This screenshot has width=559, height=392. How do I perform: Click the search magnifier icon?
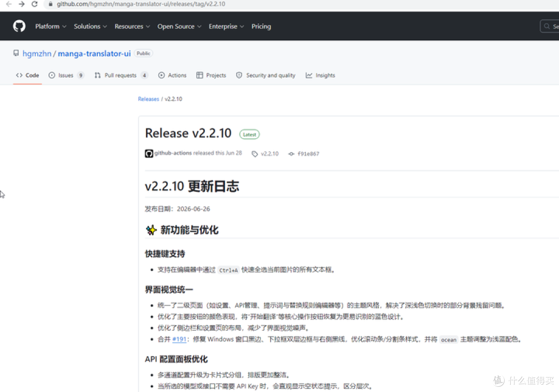click(x=547, y=26)
